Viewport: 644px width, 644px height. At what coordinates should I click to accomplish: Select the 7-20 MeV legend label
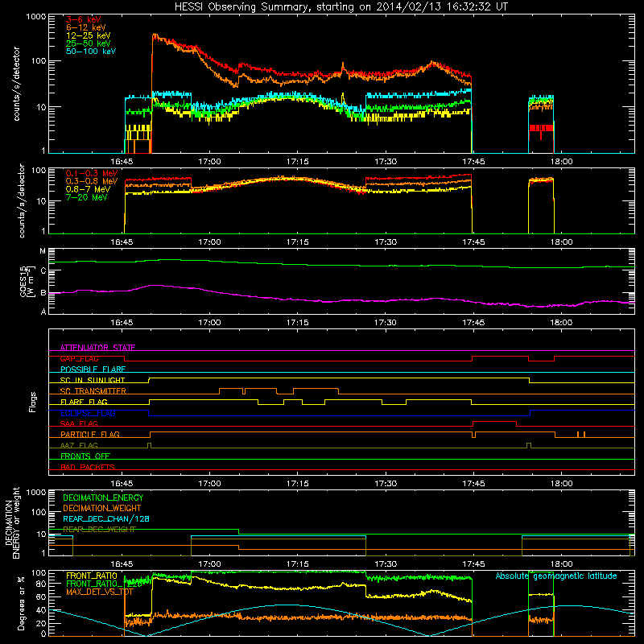[x=87, y=197]
